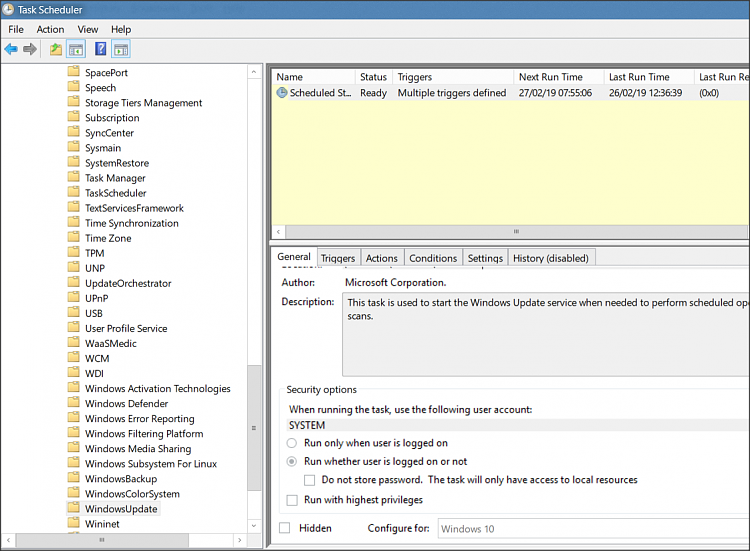Image resolution: width=750 pixels, height=551 pixels.
Task: Switch to the Triggers tab
Action: click(x=338, y=258)
